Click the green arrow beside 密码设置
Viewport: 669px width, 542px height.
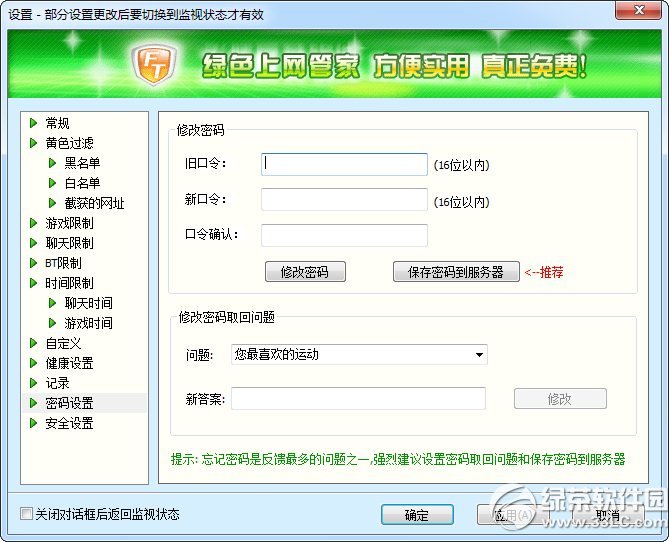click(33, 403)
